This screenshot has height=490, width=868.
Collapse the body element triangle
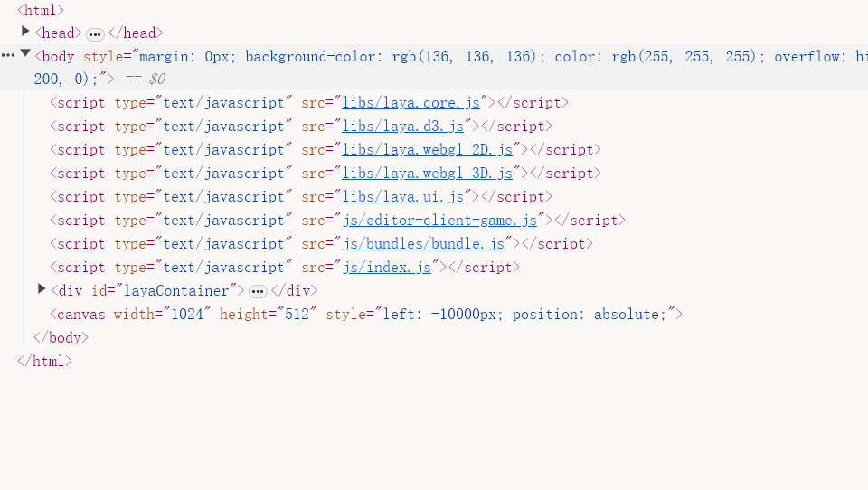pos(25,54)
